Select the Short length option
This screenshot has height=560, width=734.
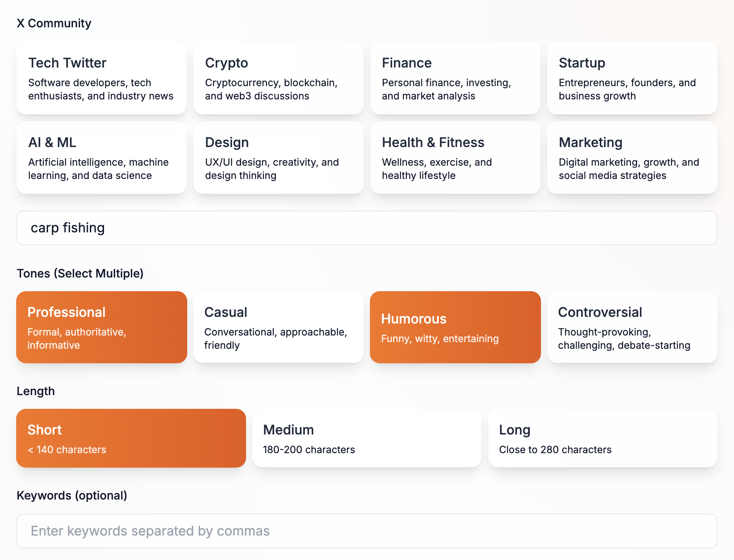[131, 438]
